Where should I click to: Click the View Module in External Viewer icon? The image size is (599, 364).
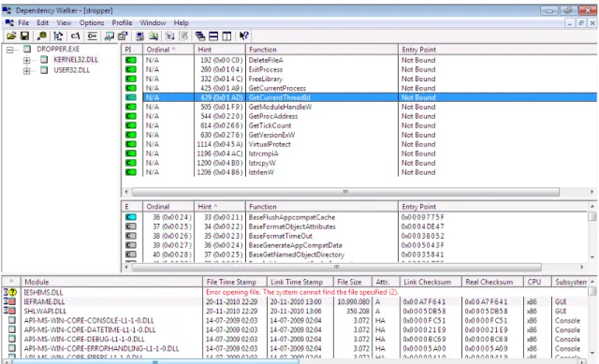point(110,36)
